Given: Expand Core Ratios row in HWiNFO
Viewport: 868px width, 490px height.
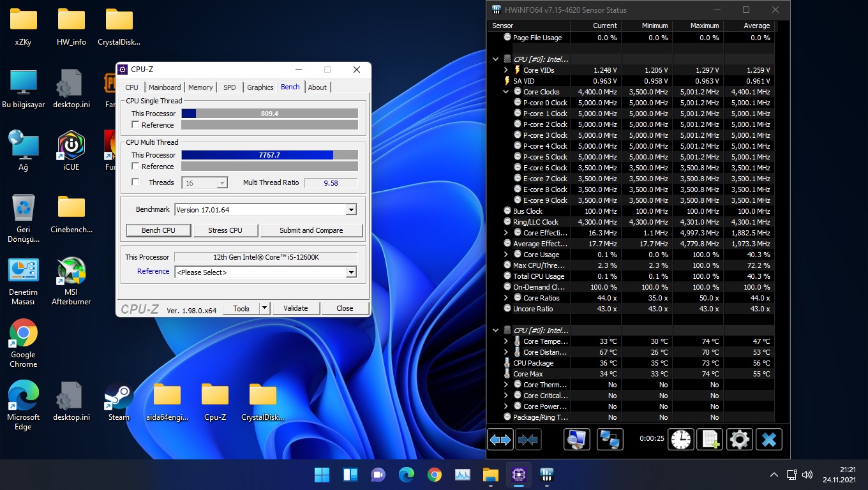Looking at the screenshot, I should (x=506, y=298).
